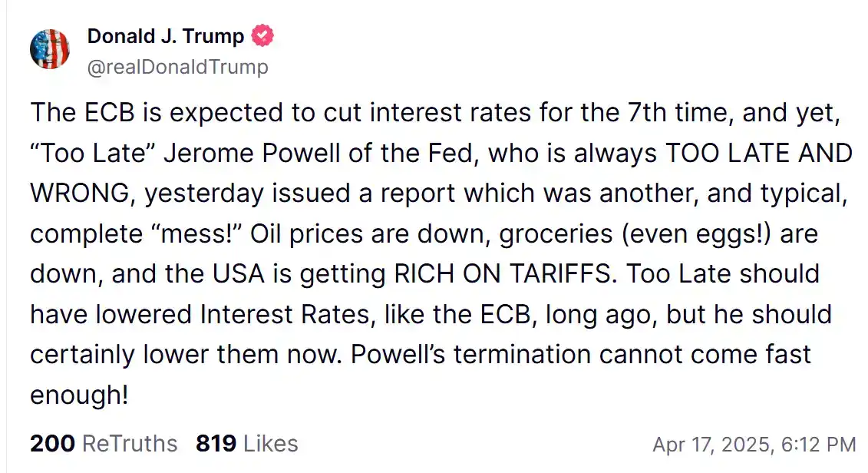This screenshot has width=868, height=473.
Task: Click the "Donald J. Trump" display name
Action: click(165, 35)
